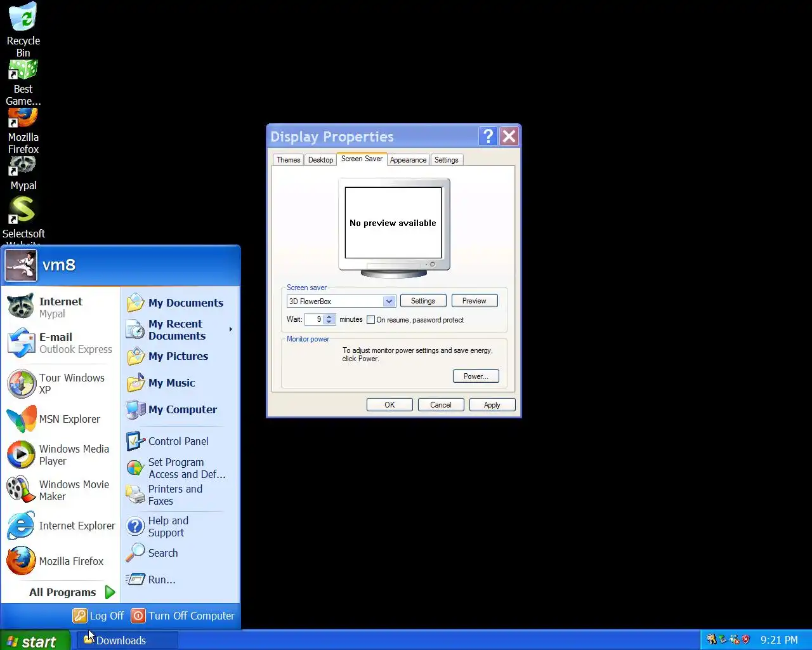
Task: Open Mozilla Firefox desktop shortcut
Action: pos(23,131)
